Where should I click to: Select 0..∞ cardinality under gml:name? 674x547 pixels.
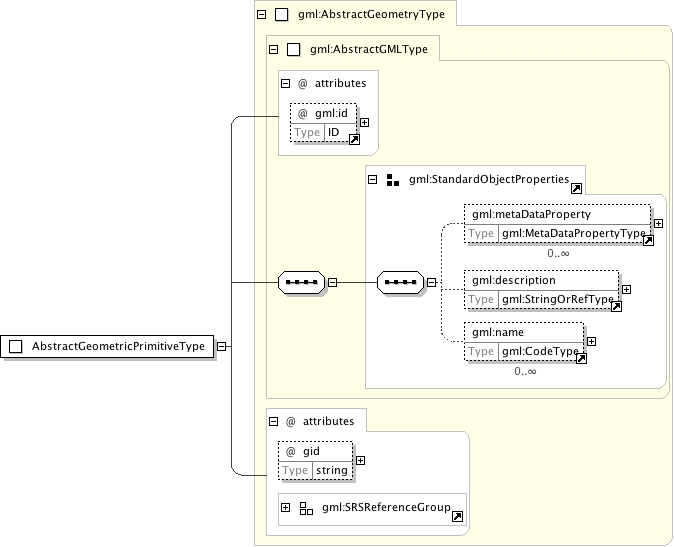525,371
